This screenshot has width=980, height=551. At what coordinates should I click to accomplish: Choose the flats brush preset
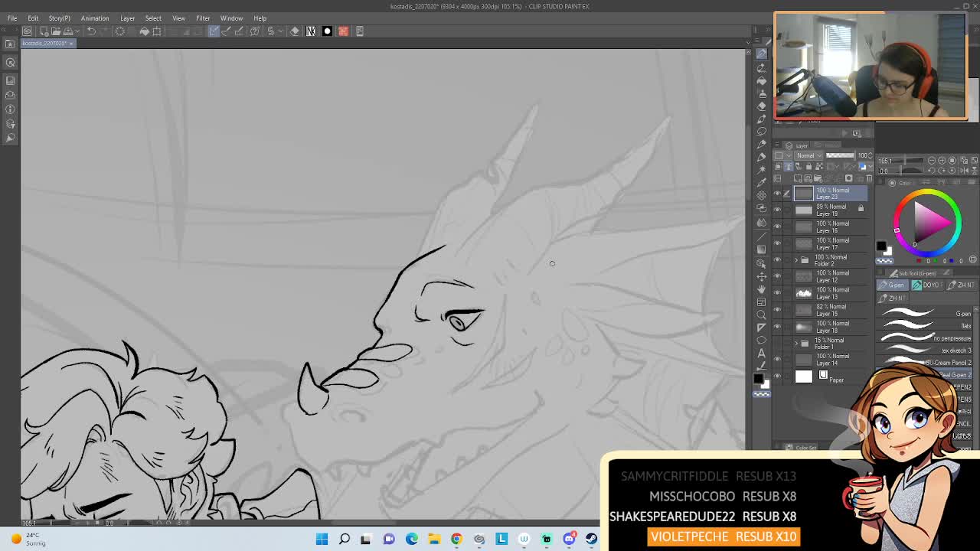click(926, 326)
